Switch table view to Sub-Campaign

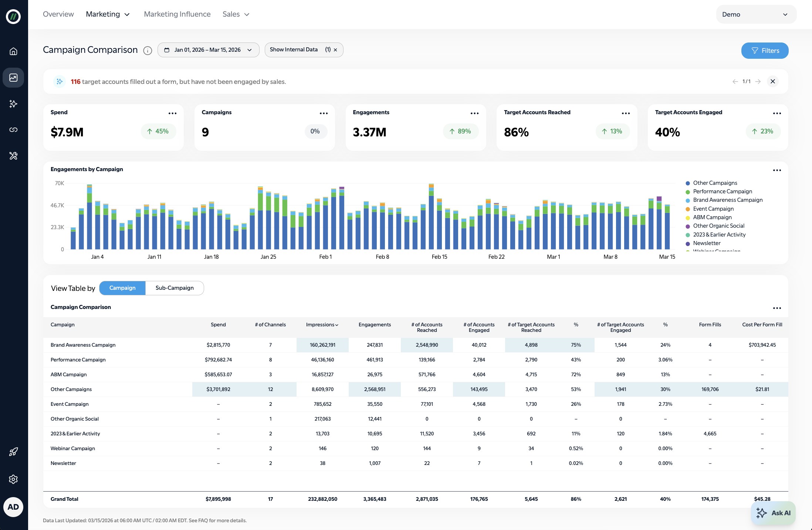point(175,288)
